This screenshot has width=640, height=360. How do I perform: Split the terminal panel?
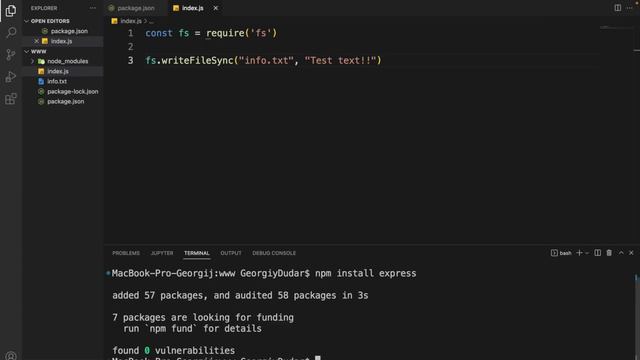click(598, 253)
